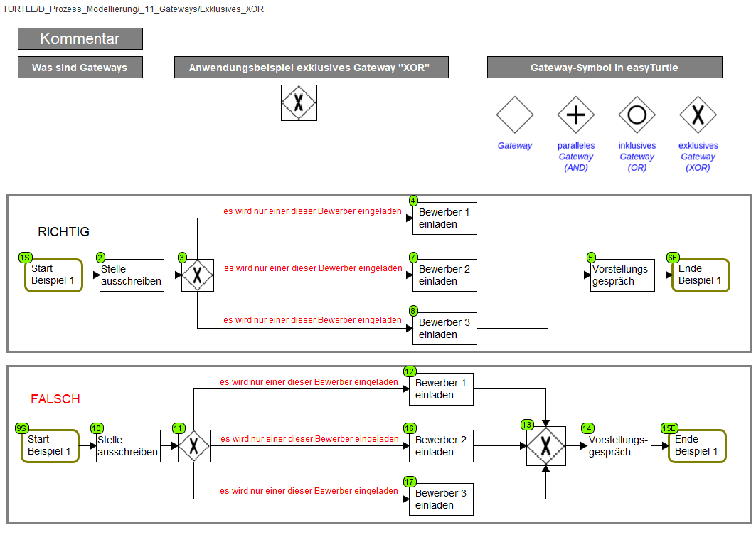Viewport: 756px width, 550px height.
Task: Open the 'Was sind Gateways' section
Action: [80, 68]
